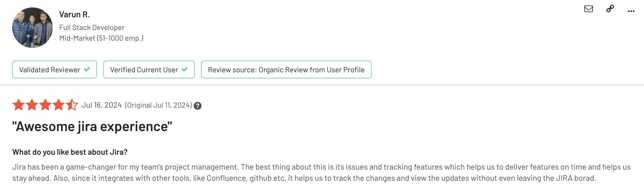The width and height of the screenshot is (644, 193).
Task: Click the envelope email icon
Action: click(x=588, y=9)
